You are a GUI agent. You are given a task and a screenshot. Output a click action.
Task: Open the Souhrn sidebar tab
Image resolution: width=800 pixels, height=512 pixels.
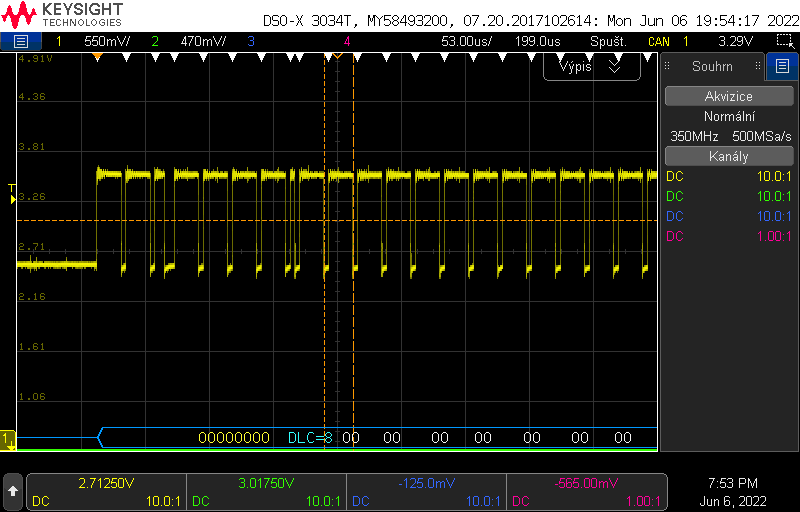(712, 66)
